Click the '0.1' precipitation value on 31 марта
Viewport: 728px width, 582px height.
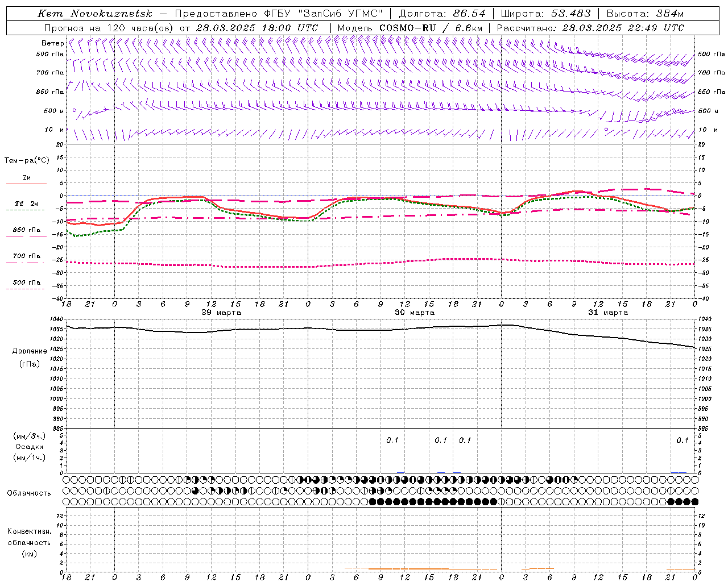682,440
